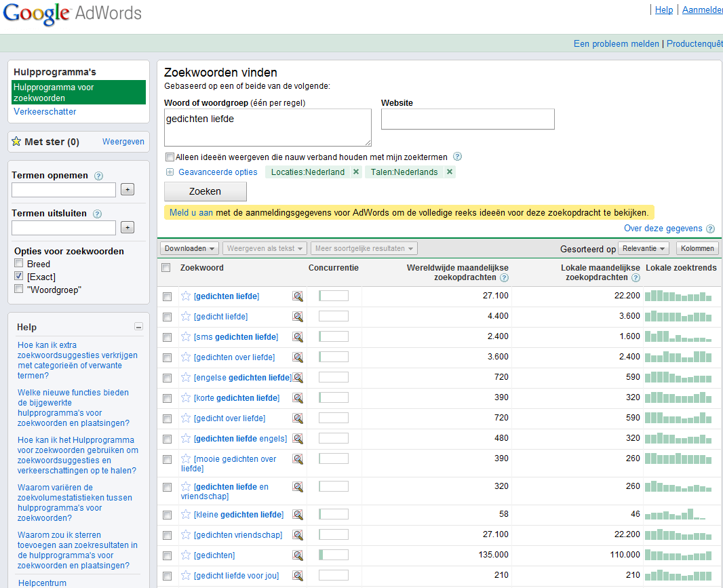The width and height of the screenshot is (723, 588).
Task: Click the plus button for Termen uitsluiten
Action: [128, 227]
